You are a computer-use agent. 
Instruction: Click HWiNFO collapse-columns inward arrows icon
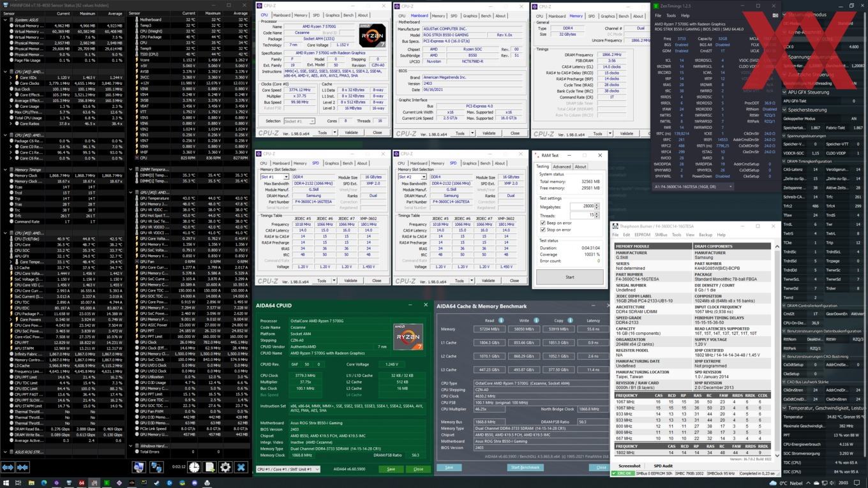click(22, 468)
